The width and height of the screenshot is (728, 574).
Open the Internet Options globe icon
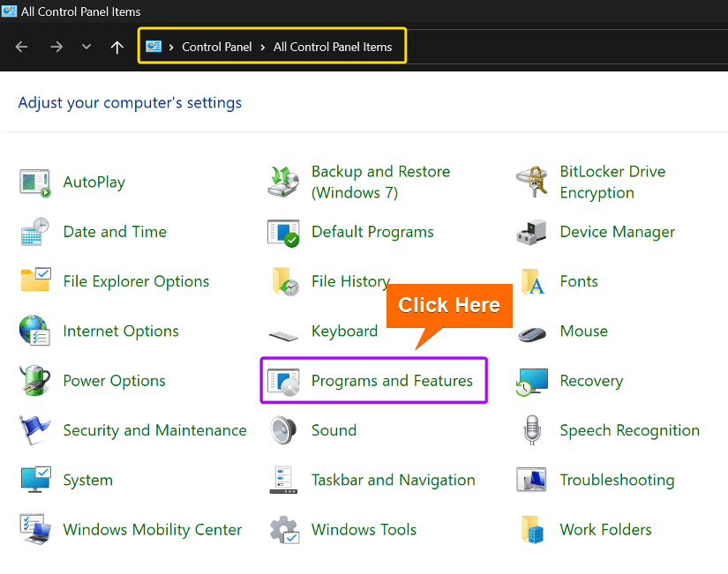[x=34, y=331]
